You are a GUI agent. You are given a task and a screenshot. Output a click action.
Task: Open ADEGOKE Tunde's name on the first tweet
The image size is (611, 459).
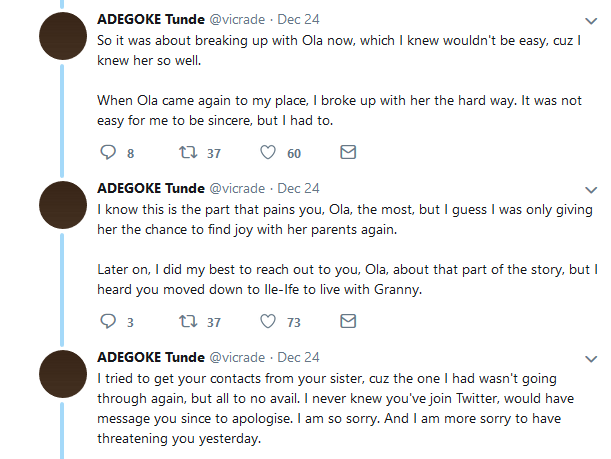pyautogui.click(x=151, y=19)
